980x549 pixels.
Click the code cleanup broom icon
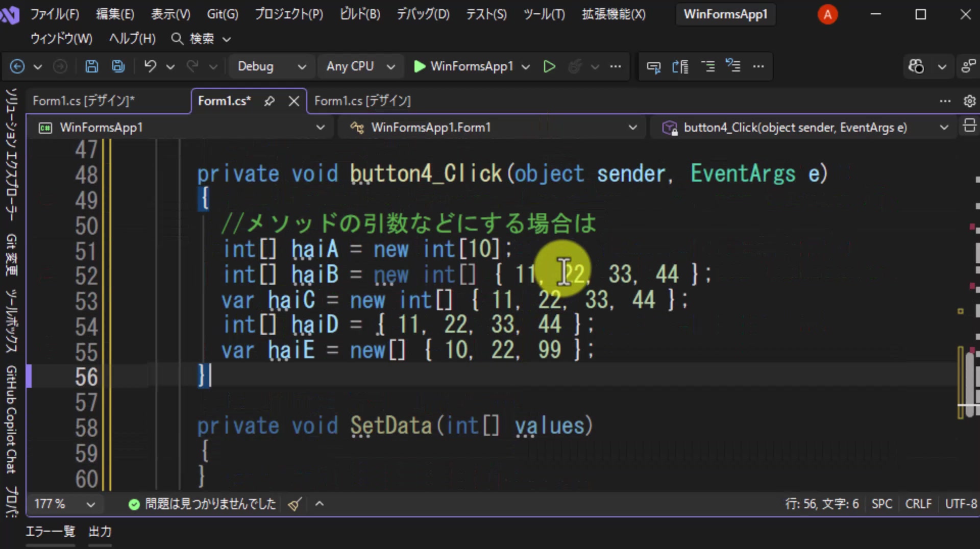[295, 504]
